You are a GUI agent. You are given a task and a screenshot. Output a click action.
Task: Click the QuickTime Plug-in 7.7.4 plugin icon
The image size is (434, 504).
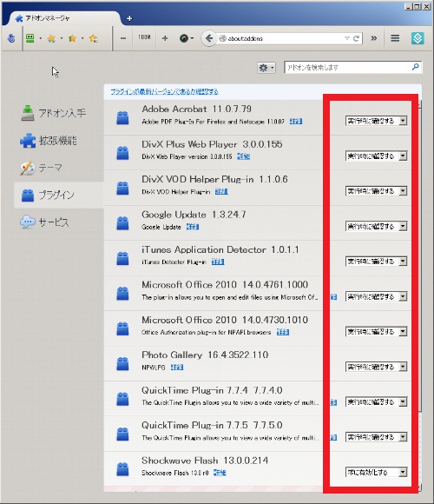pyautogui.click(x=122, y=399)
